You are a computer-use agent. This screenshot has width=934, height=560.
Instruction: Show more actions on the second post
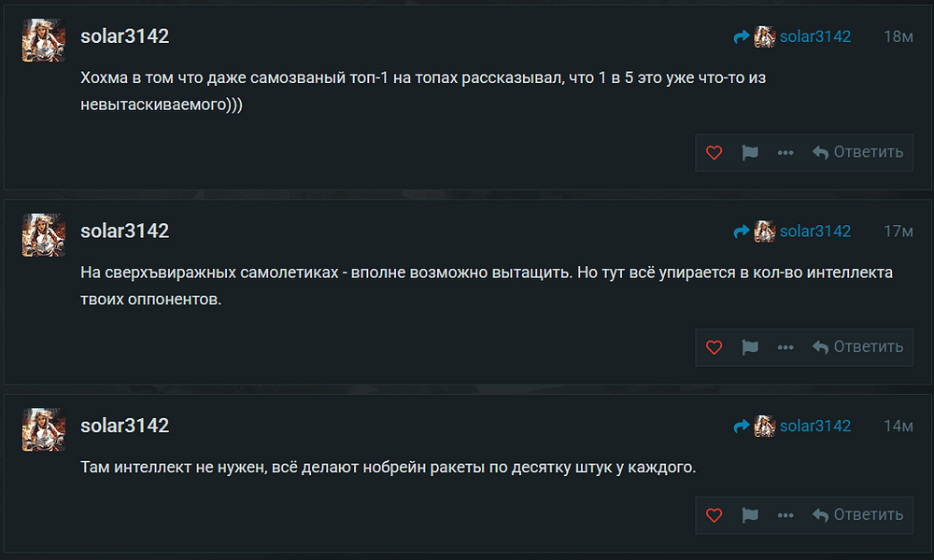785,346
